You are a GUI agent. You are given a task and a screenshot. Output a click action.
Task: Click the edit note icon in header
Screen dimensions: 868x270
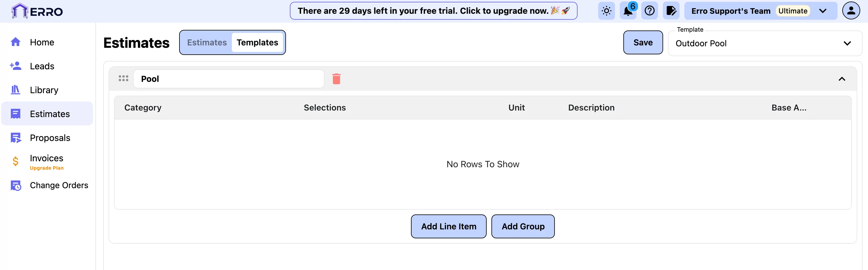point(671,11)
